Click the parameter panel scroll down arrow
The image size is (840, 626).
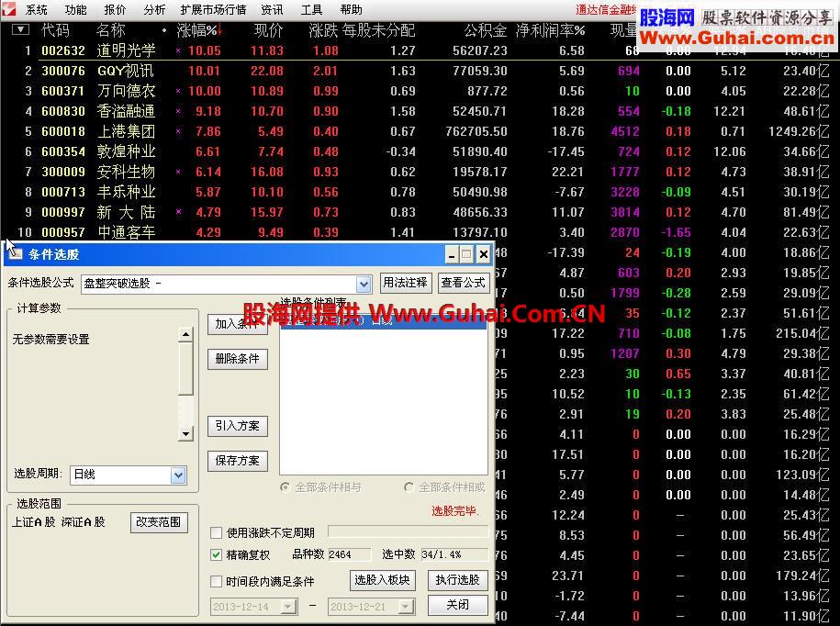[185, 433]
